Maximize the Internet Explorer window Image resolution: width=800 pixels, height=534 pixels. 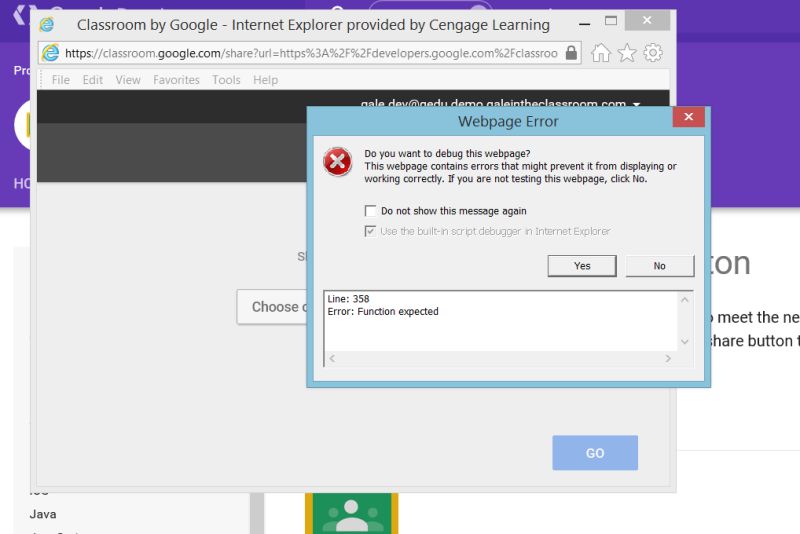click(611, 21)
